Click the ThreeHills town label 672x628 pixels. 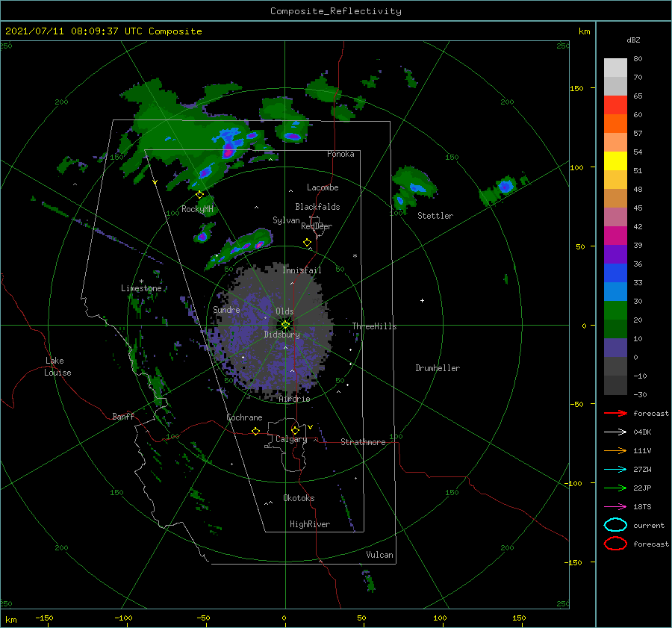click(x=374, y=326)
